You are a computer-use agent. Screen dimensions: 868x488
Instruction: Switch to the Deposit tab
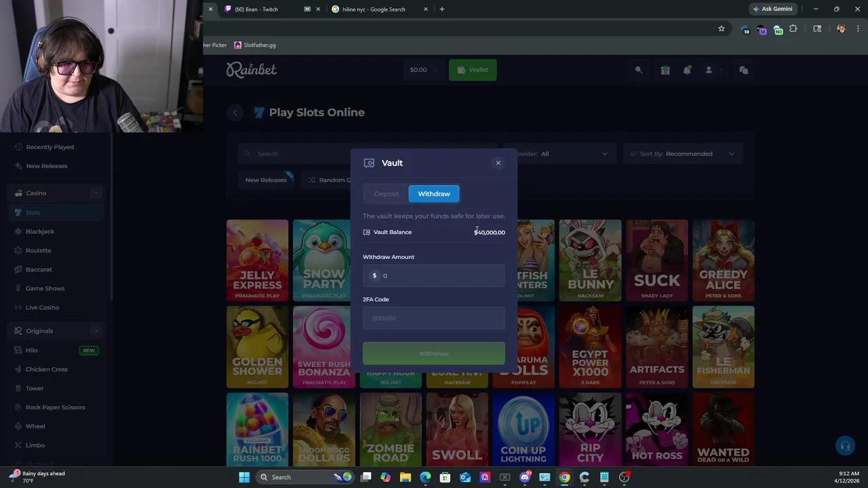click(386, 194)
